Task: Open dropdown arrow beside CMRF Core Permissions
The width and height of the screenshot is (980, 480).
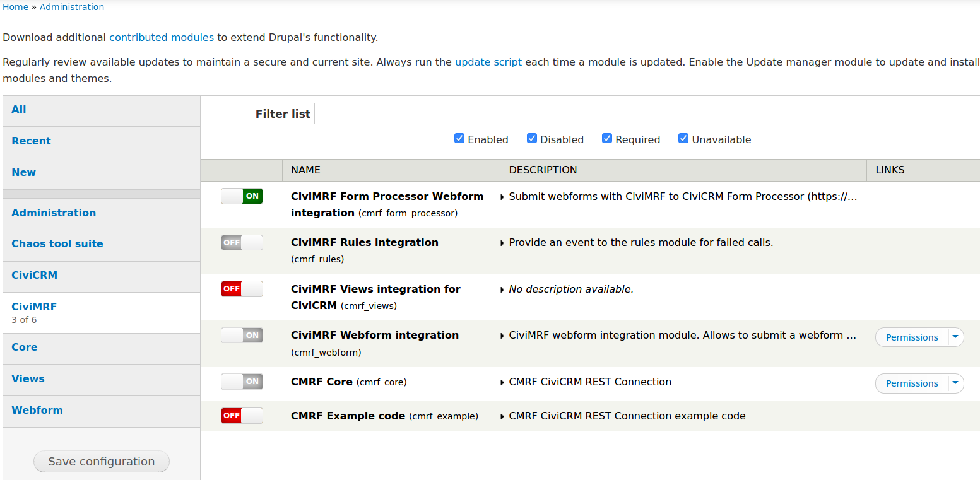Action: 955,383
